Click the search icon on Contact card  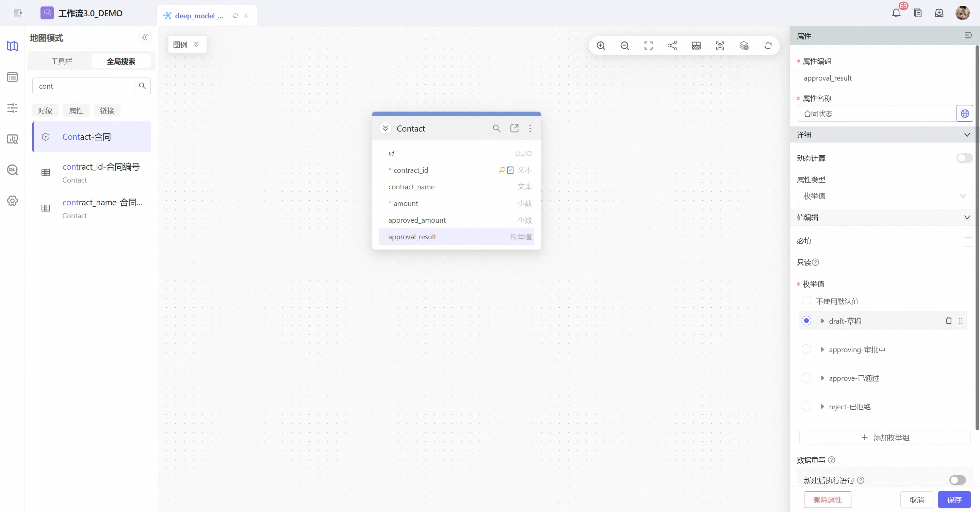point(496,129)
